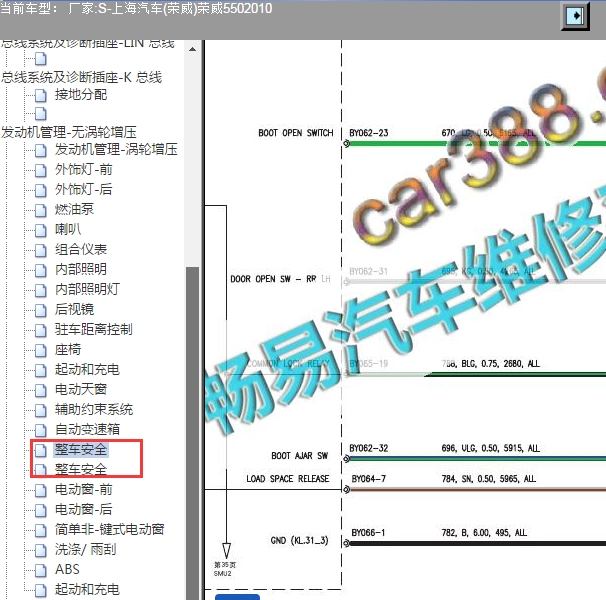Click the BOOT OPEN SWITCH label in diagram
This screenshot has width=606, height=600.
296,133
